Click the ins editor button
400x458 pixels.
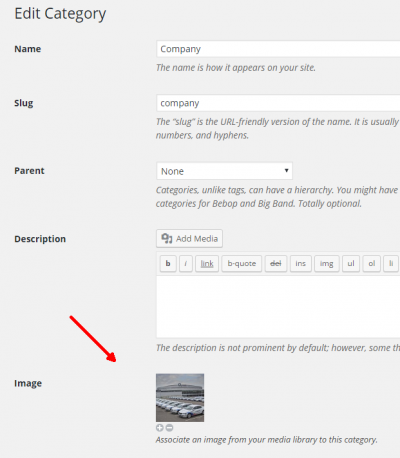point(300,264)
